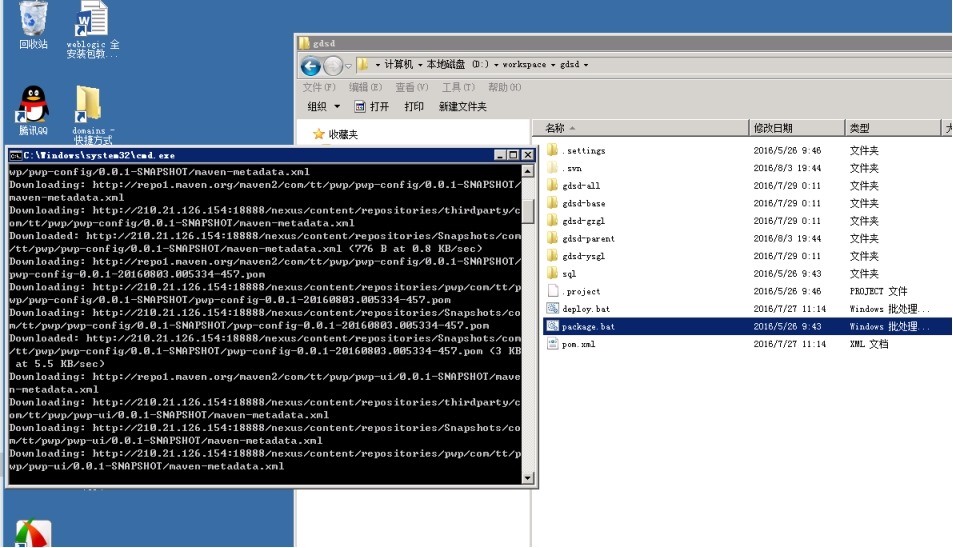Click the 'XML 文档' type cell

869,344
